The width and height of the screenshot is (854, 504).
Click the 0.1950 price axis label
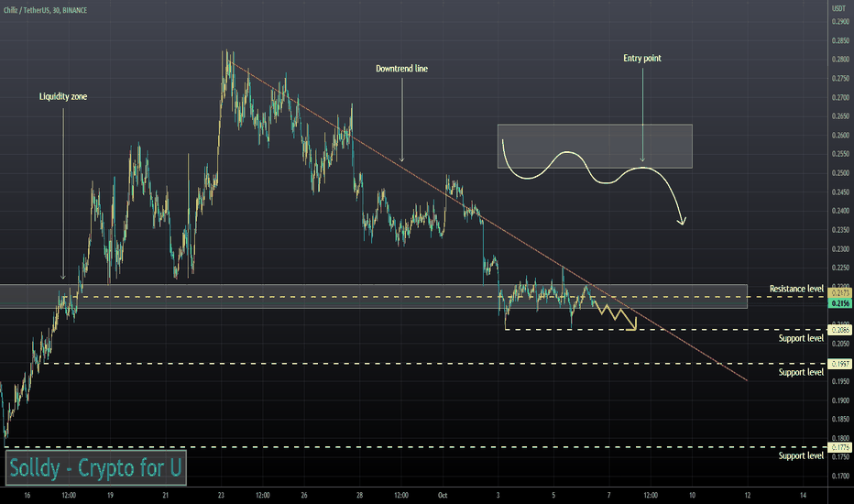(x=840, y=381)
